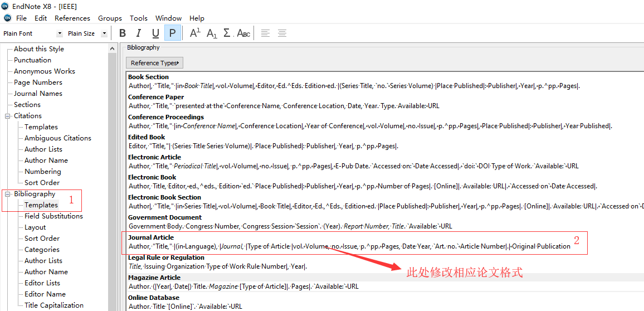The image size is (644, 311).
Task: Select Journal Names tree item
Action: [x=38, y=93]
